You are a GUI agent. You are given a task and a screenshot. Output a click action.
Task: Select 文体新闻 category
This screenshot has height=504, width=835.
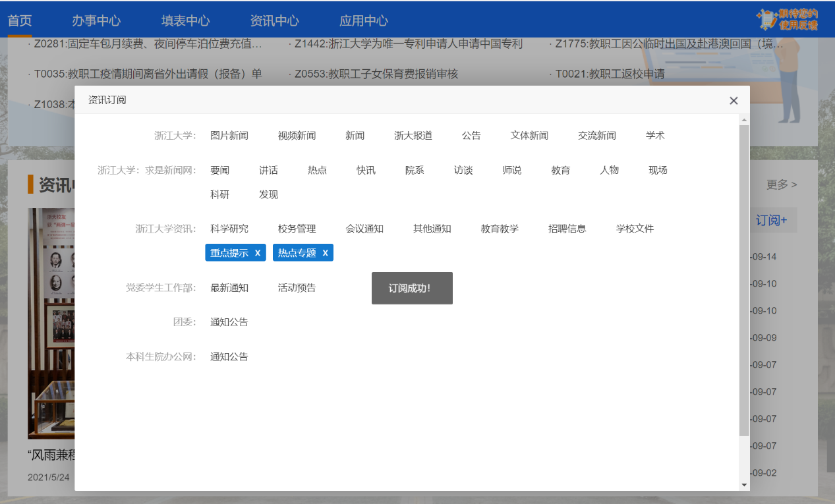click(529, 136)
